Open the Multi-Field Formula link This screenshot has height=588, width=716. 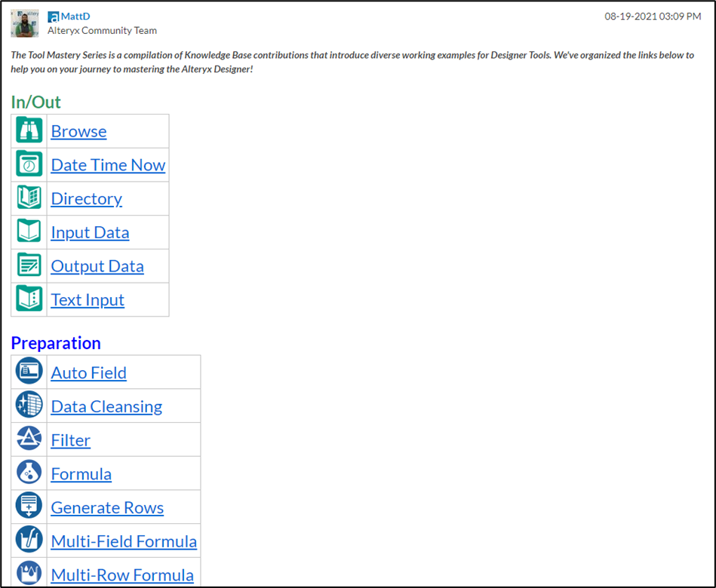[124, 542]
